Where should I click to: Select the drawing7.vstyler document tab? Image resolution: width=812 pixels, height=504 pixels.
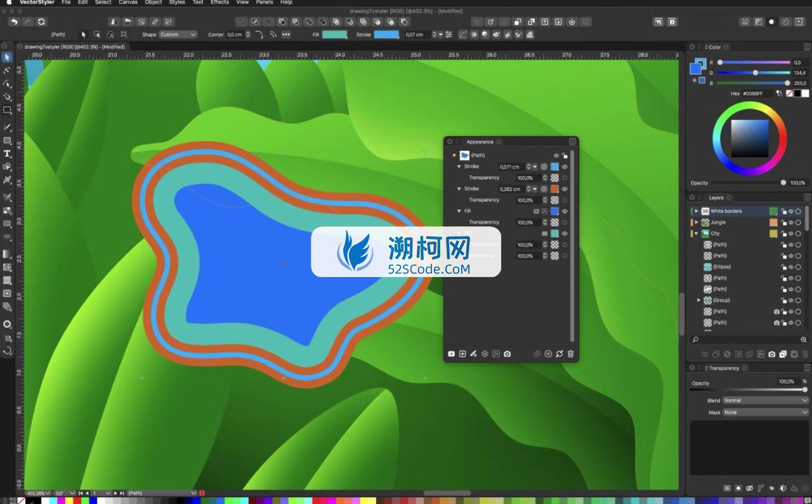74,47
